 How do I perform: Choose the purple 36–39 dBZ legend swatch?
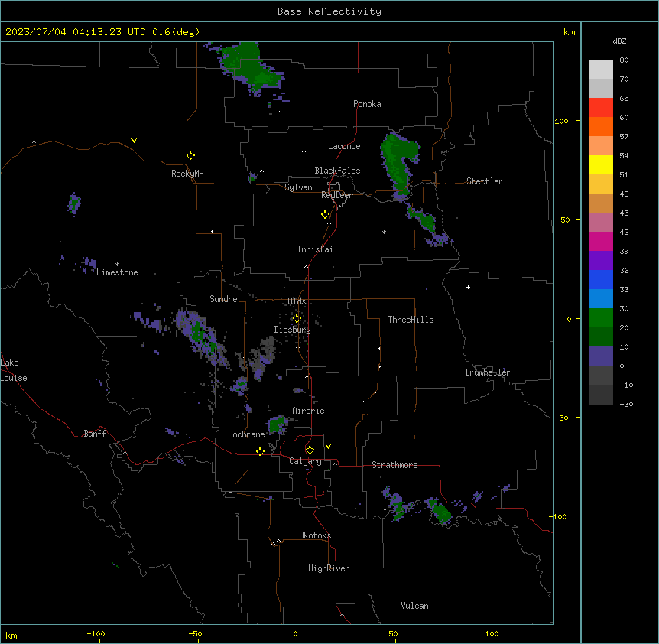tap(601, 260)
